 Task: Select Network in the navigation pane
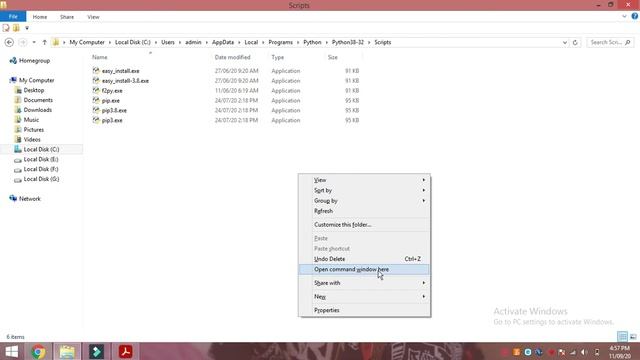pos(29,199)
